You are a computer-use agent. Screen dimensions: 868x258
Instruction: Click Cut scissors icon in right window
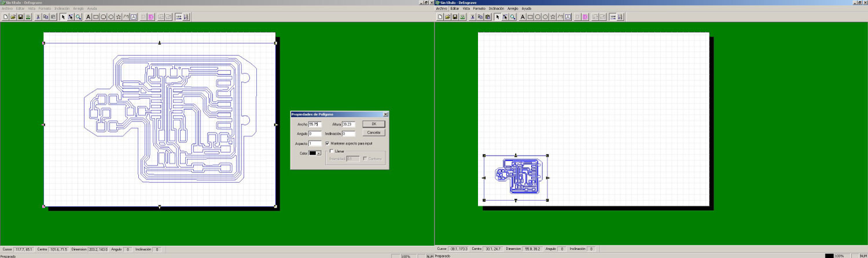point(472,17)
